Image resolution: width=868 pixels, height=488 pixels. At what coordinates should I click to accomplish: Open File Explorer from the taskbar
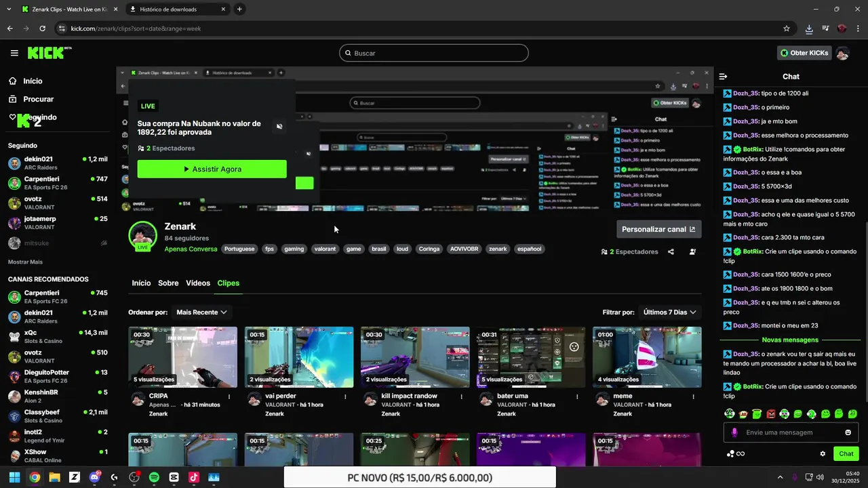point(54,477)
